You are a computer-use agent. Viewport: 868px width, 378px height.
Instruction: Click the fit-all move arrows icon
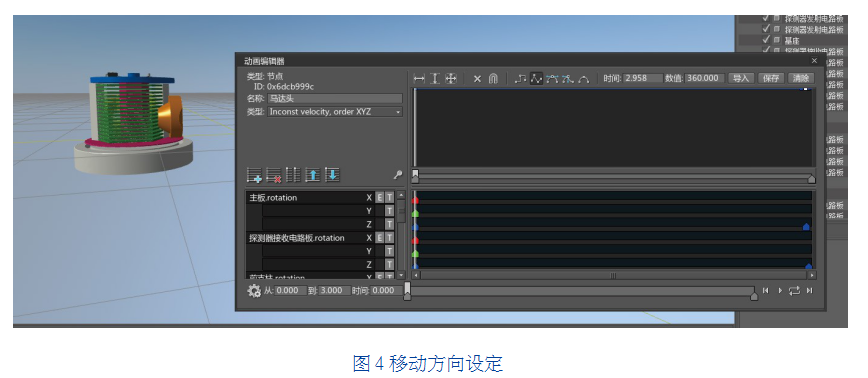(x=451, y=79)
